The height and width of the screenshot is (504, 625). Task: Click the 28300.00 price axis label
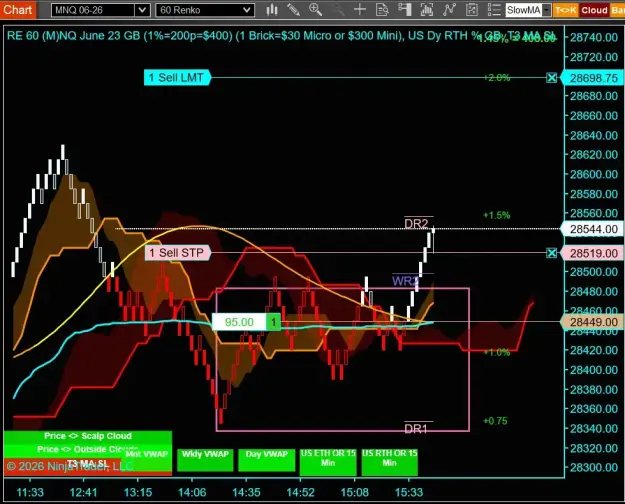point(594,467)
